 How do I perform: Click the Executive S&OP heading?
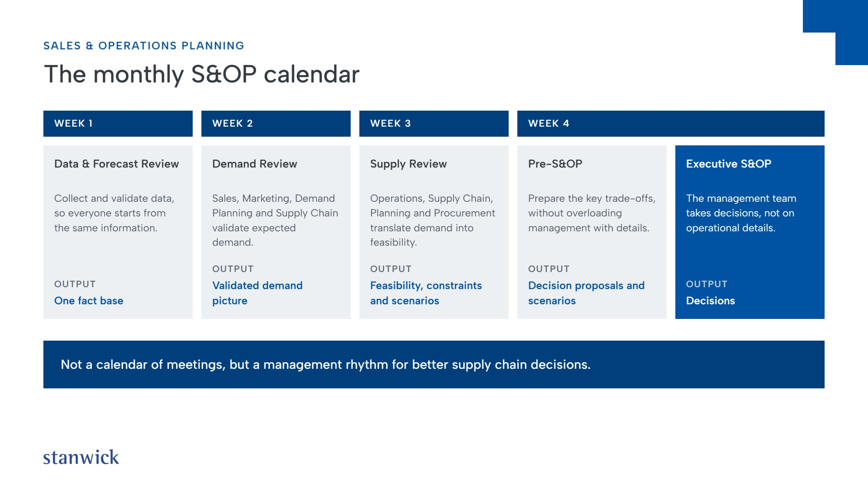click(x=729, y=164)
